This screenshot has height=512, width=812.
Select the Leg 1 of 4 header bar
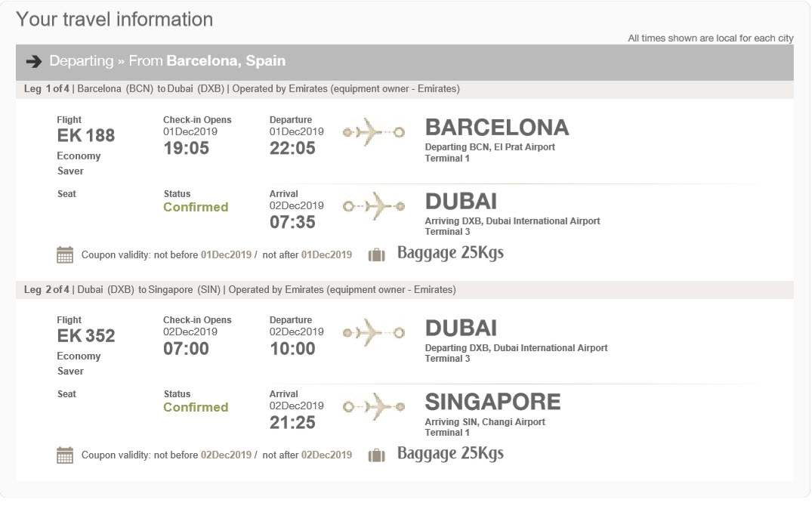(404, 89)
